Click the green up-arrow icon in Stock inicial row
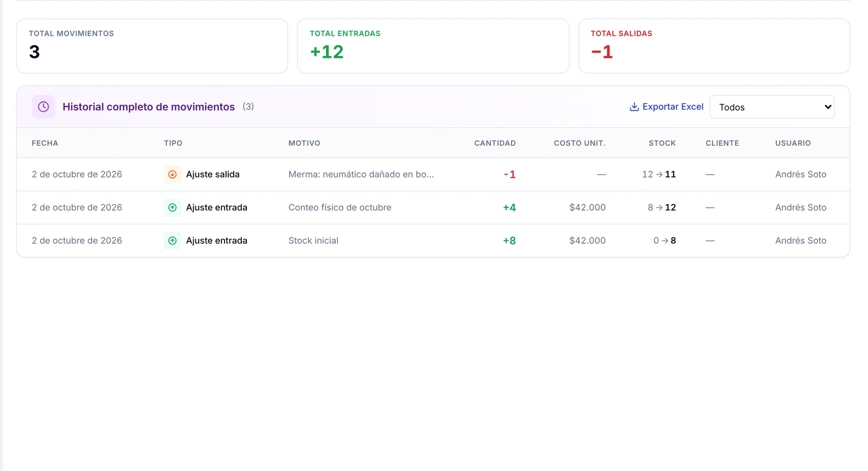This screenshot has height=471, width=868. tap(173, 241)
